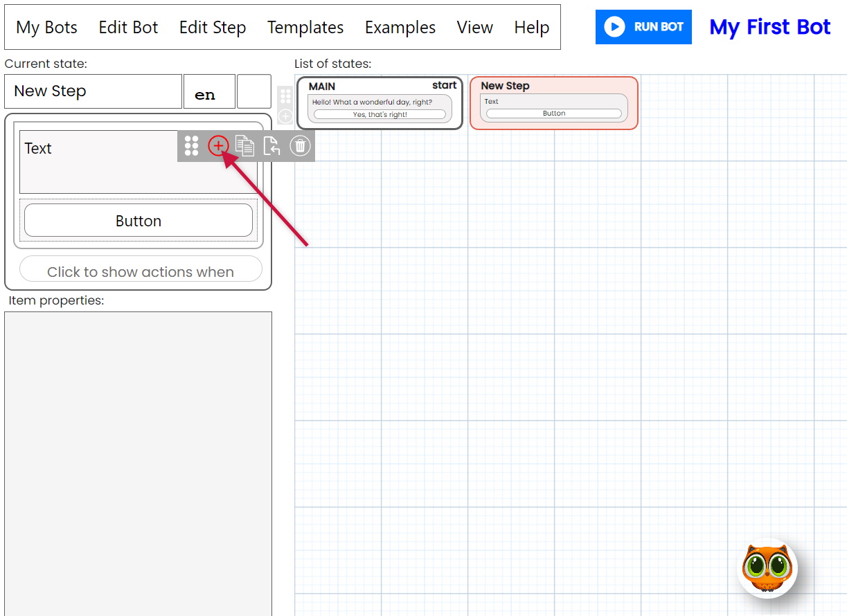This screenshot has width=847, height=616.
Task: Open the View menu
Action: (475, 28)
